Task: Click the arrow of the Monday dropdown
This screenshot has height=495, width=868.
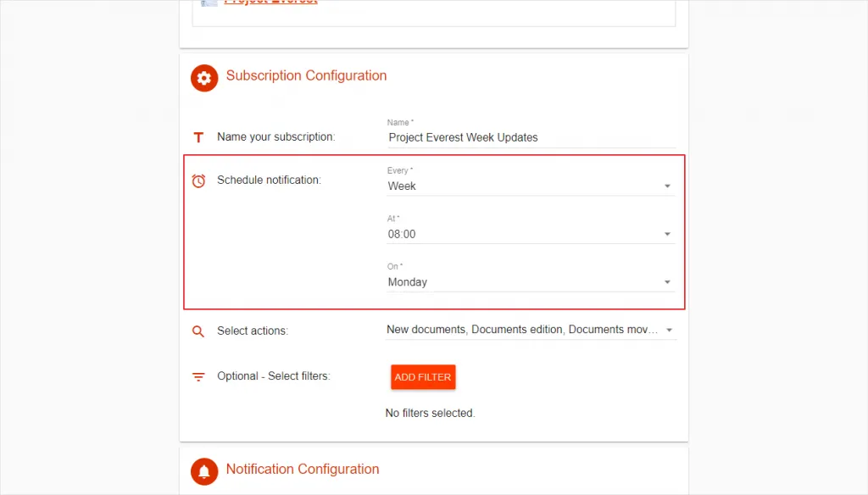Action: click(x=667, y=282)
